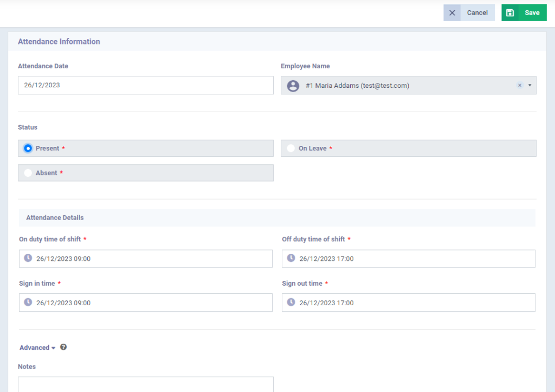
Task: Open the Employee Name dropdown arrow
Action: click(530, 85)
